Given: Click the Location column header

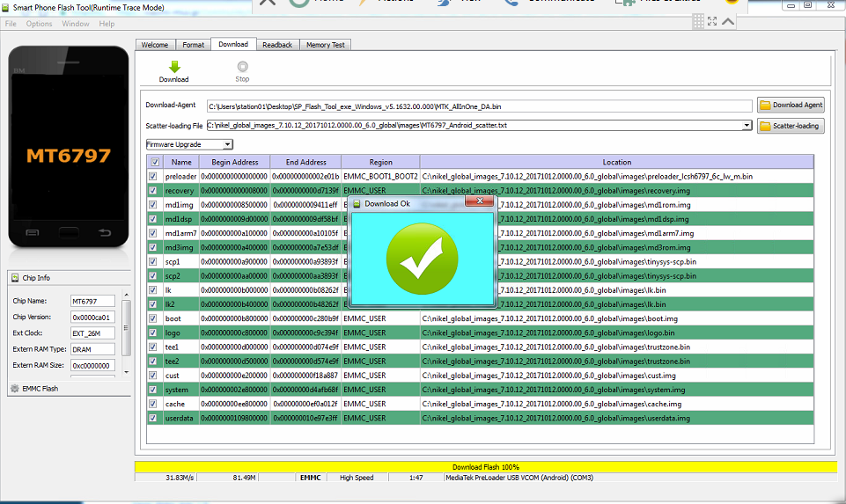Looking at the screenshot, I should pyautogui.click(x=616, y=162).
